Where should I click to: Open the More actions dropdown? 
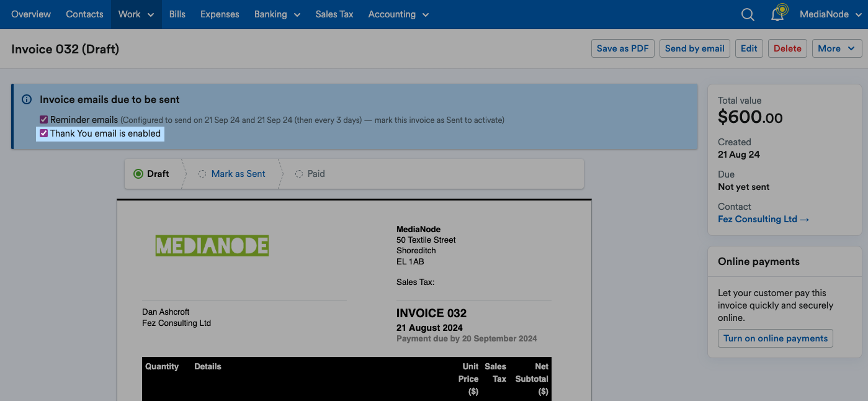[x=836, y=48]
